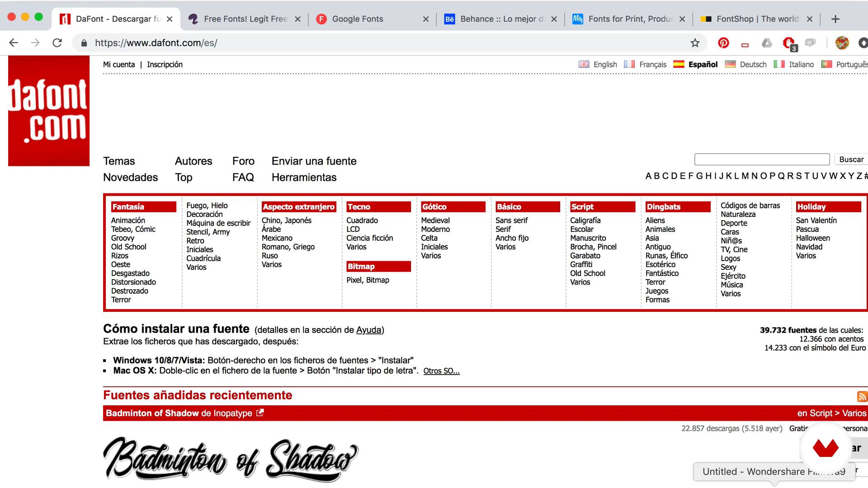Open the Chrome profile avatar
The height and width of the screenshot is (488, 868).
(842, 43)
